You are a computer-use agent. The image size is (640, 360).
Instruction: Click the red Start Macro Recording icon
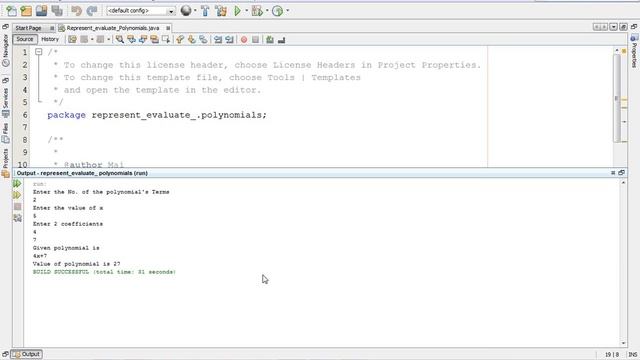[244, 40]
